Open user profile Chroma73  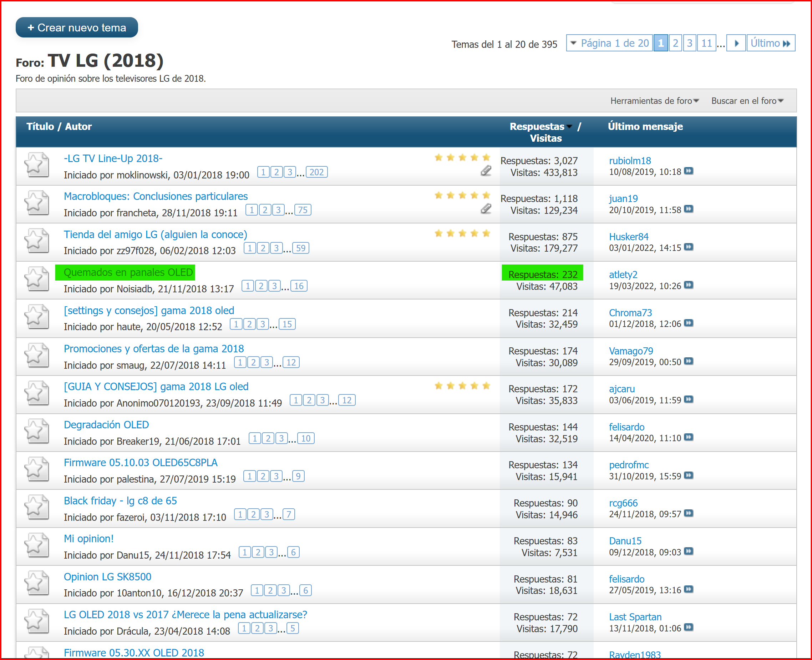coord(630,313)
